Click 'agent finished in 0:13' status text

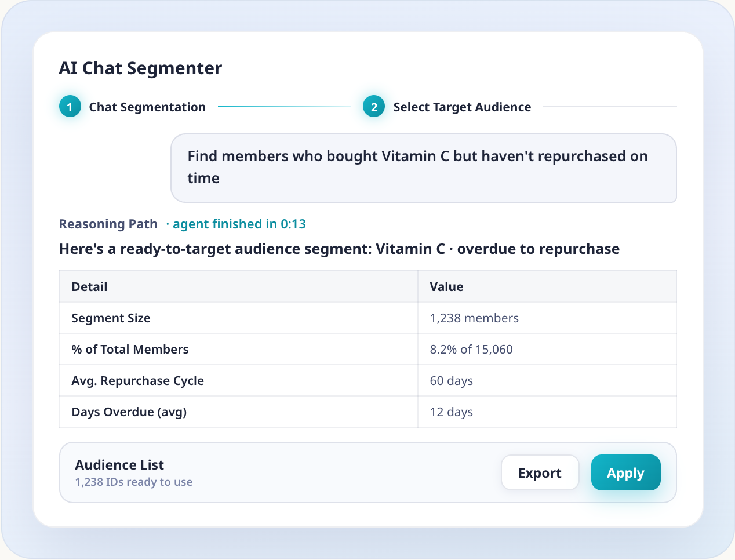(239, 224)
